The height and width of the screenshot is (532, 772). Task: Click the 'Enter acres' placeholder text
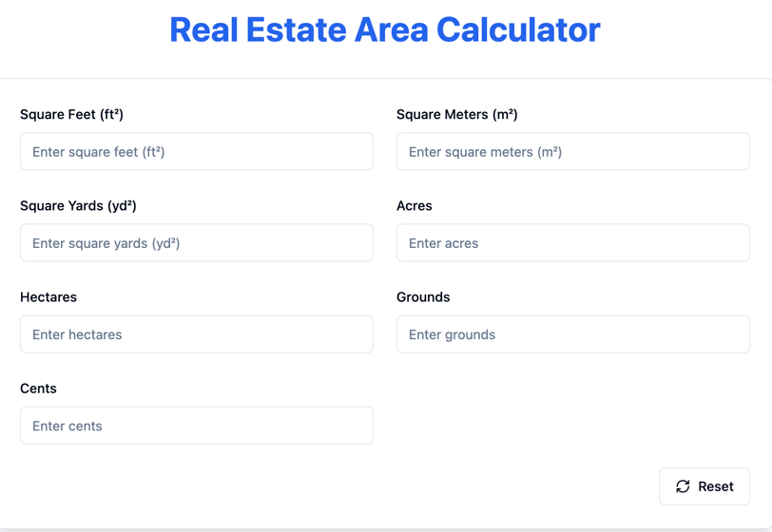click(443, 243)
